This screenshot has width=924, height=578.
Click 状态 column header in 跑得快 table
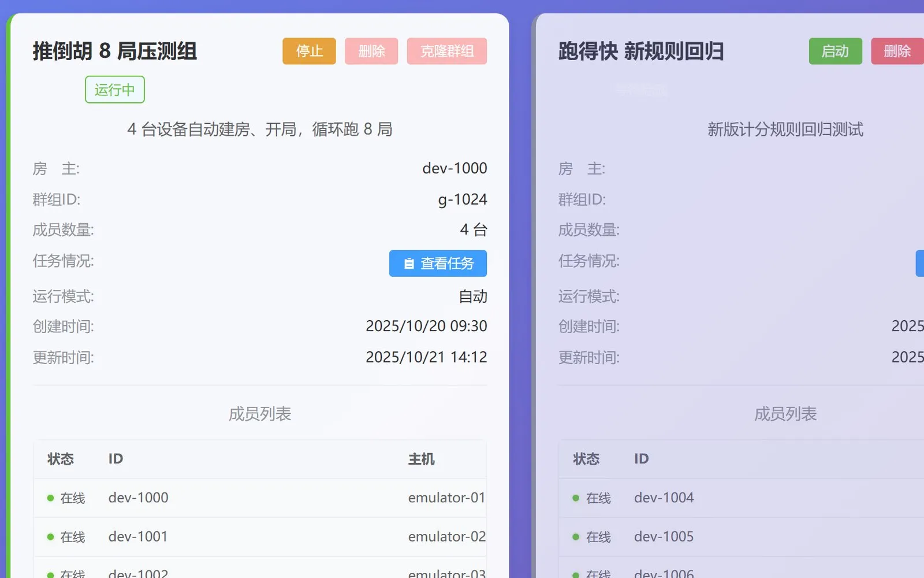tap(586, 459)
